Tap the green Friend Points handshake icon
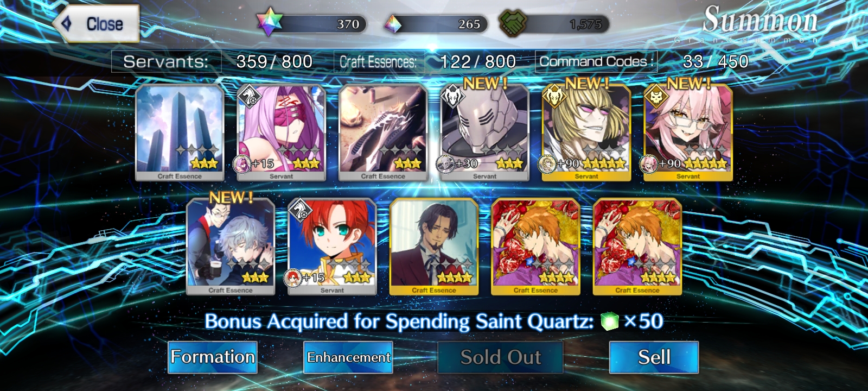The width and height of the screenshot is (868, 391). [x=512, y=23]
